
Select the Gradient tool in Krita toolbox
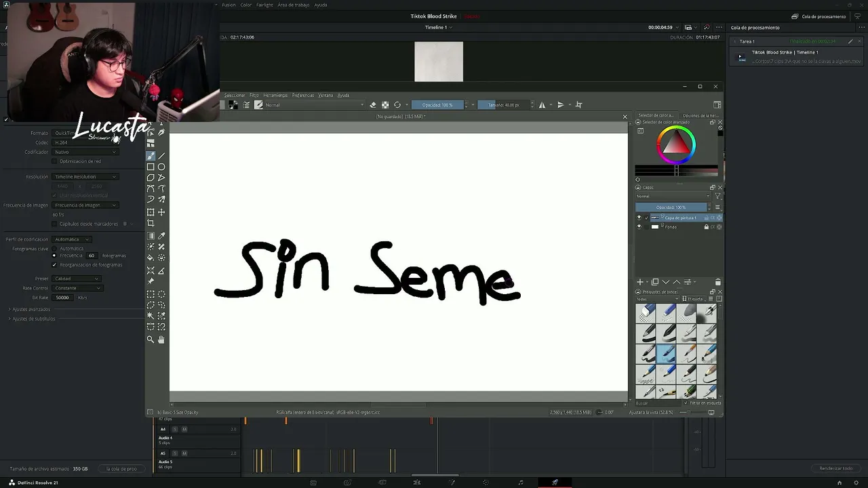click(x=151, y=236)
